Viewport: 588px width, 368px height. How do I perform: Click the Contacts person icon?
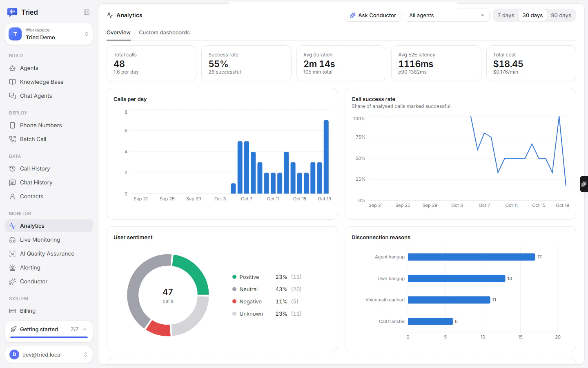(13, 196)
